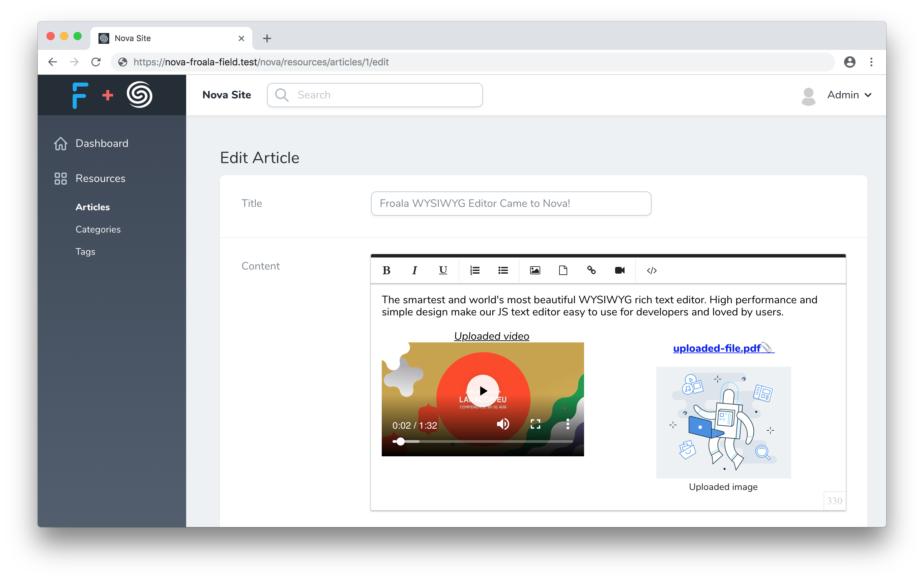Insert an ordered numbered list
This screenshot has height=581, width=924.
coord(475,270)
